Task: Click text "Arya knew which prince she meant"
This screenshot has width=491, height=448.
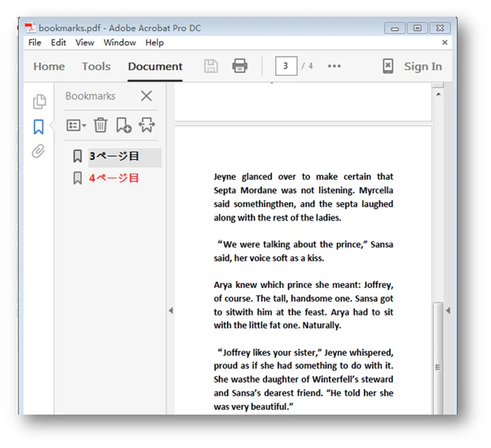Action: coord(286,285)
